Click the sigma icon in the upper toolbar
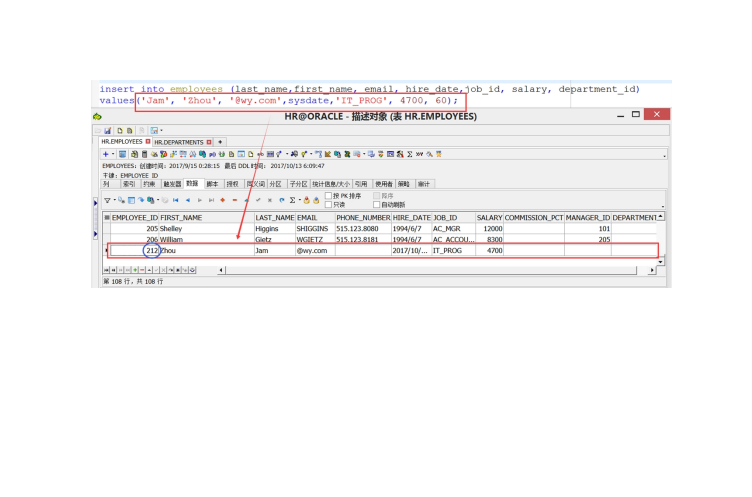The height and width of the screenshot is (497, 752). tap(410, 154)
